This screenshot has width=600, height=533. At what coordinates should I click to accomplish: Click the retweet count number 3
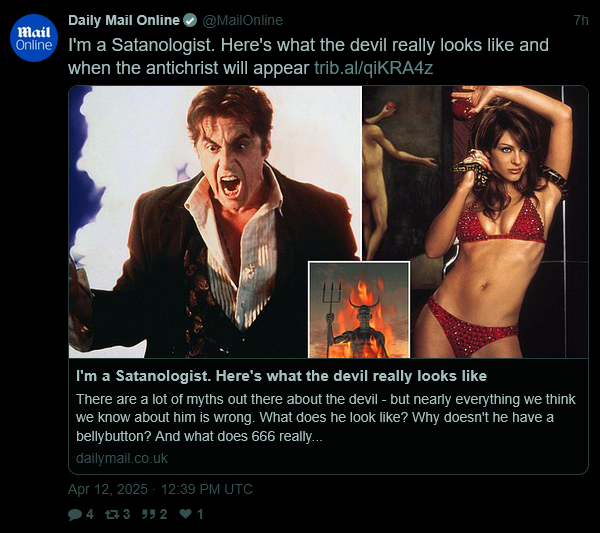tap(126, 514)
